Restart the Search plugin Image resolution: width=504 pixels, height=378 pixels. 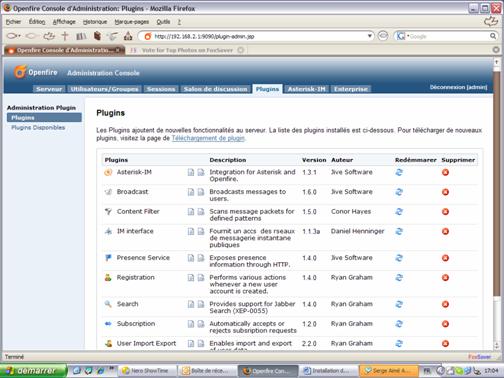(x=399, y=304)
